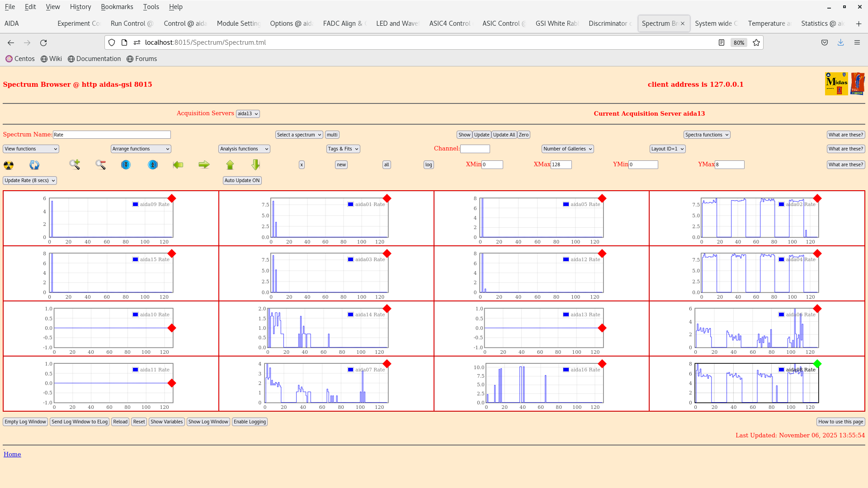Image resolution: width=868 pixels, height=488 pixels.
Task: Click the green left arrow navigation icon
Action: 178,164
